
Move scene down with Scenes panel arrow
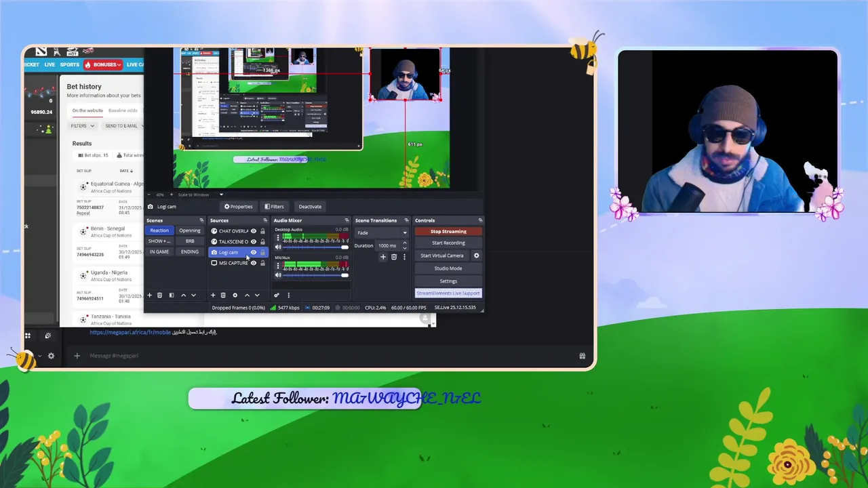tap(193, 295)
